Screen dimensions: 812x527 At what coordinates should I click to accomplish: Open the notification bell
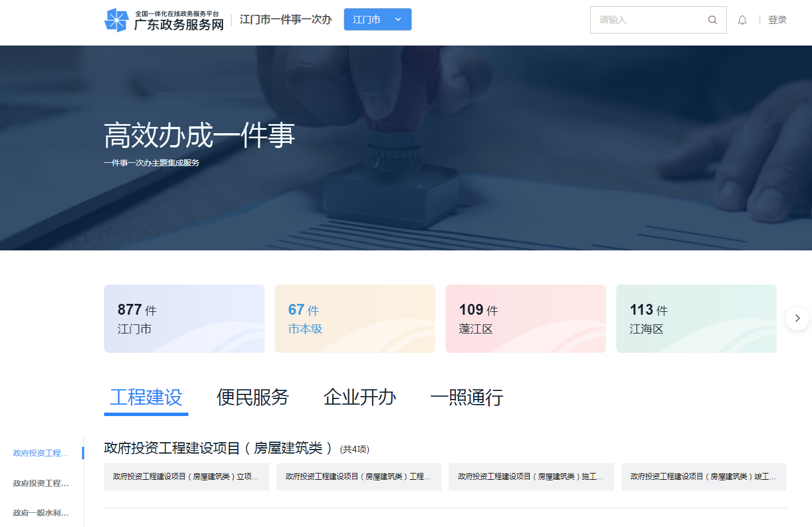coord(742,20)
